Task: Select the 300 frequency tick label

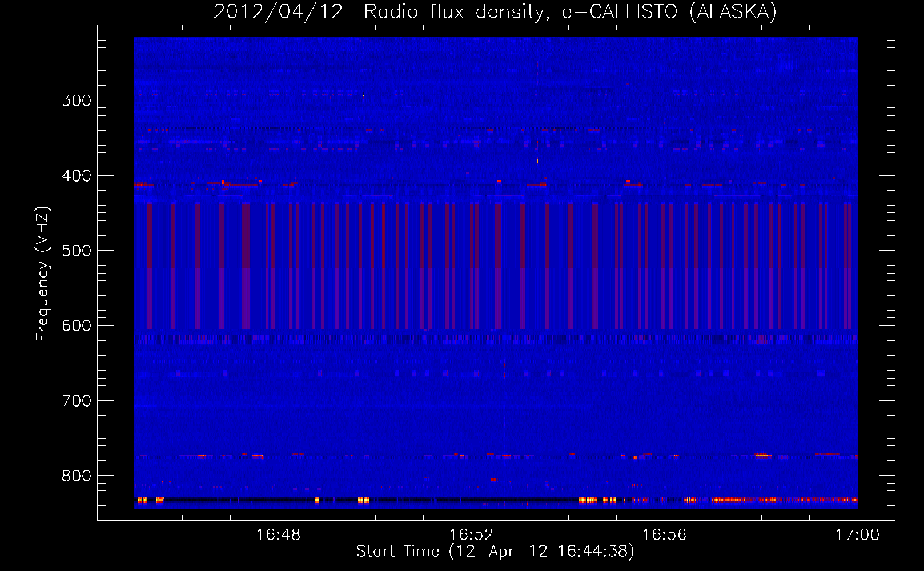Action: click(x=77, y=100)
